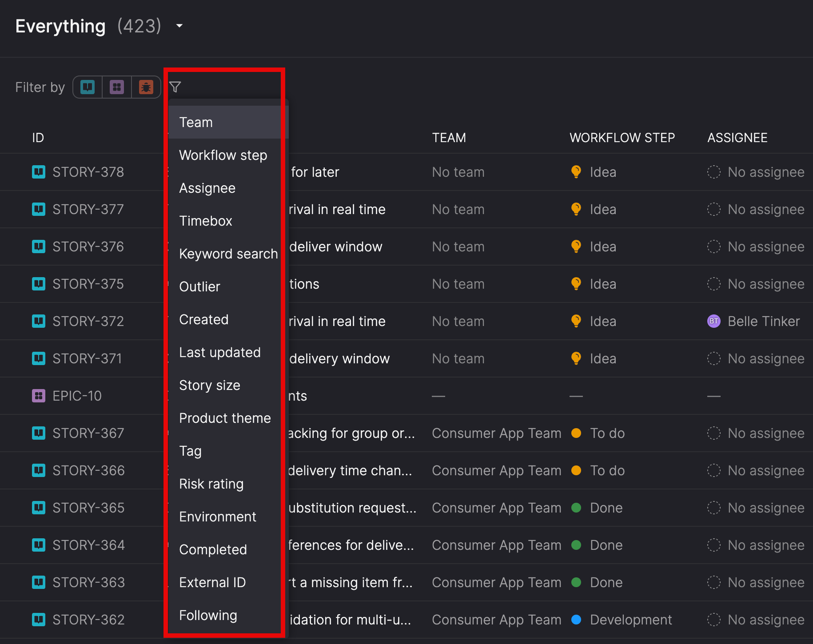Open STORY-376 item link
The image size is (813, 644).
click(x=88, y=246)
